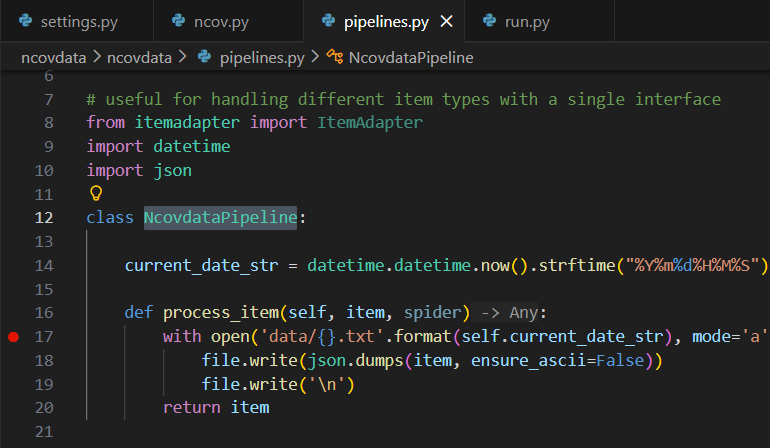Click the lightbulb code action icon
The image size is (770, 448).
(96, 193)
